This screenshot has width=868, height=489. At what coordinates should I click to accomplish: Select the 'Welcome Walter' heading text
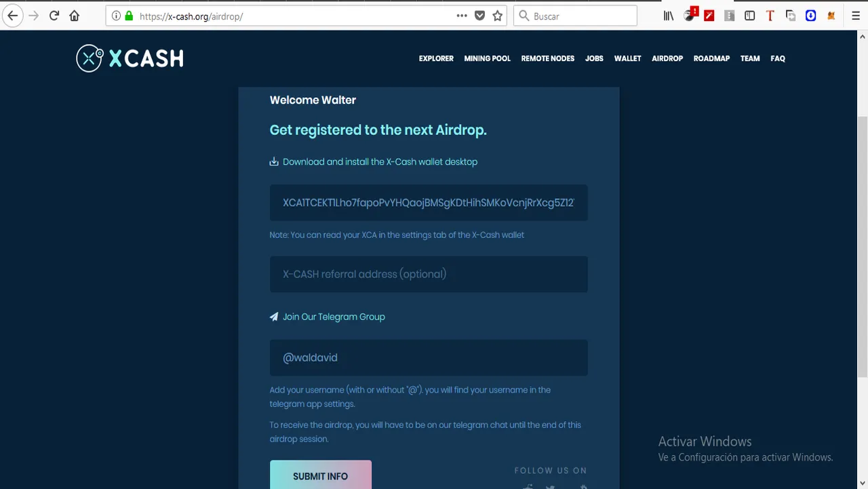pos(313,100)
